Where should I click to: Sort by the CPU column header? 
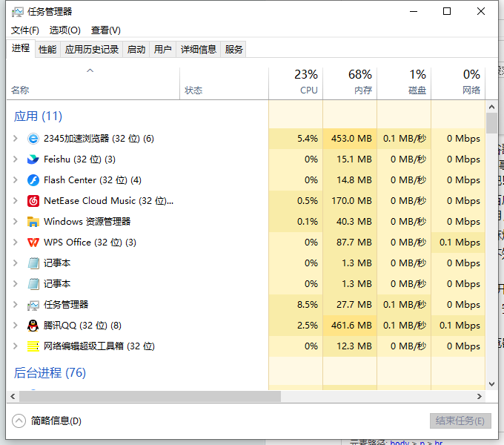click(296, 83)
